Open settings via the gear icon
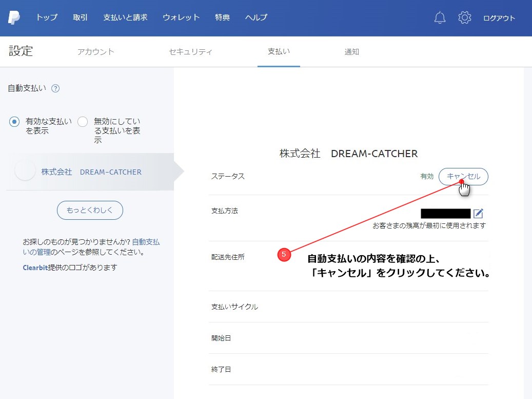532x399 pixels. coord(464,17)
